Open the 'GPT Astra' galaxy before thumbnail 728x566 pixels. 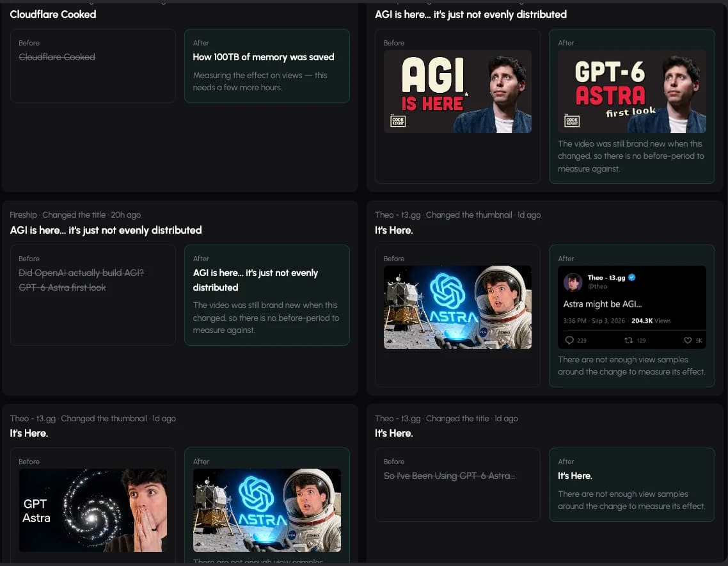coord(93,510)
